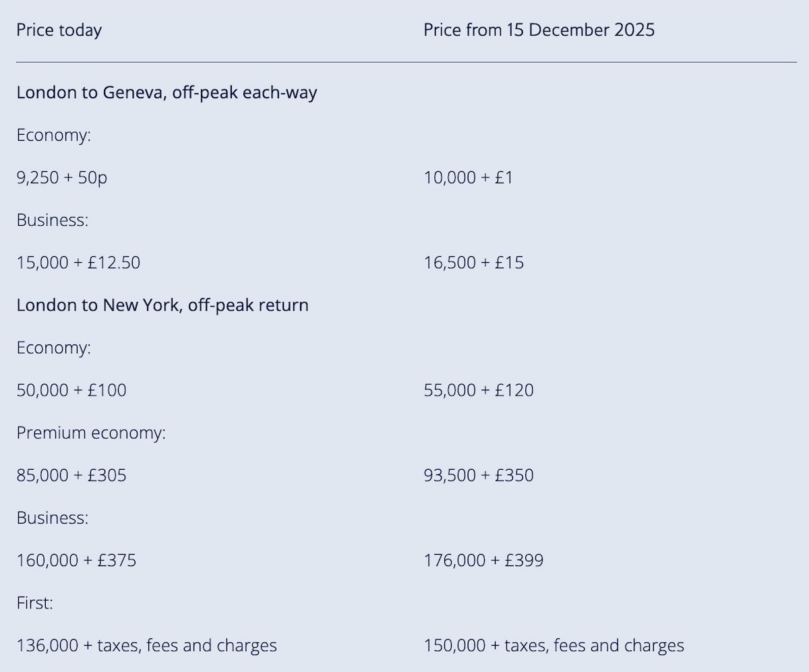
Task: Click the "Price from 15 December 2025" header
Action: [539, 30]
